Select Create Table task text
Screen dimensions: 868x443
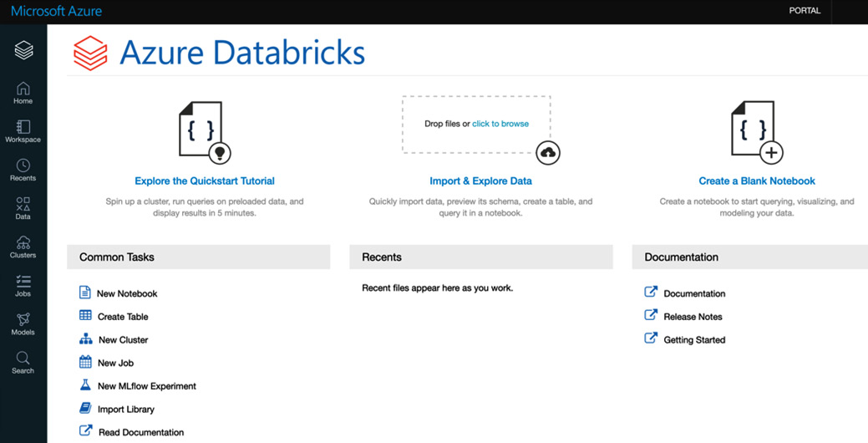pos(123,318)
